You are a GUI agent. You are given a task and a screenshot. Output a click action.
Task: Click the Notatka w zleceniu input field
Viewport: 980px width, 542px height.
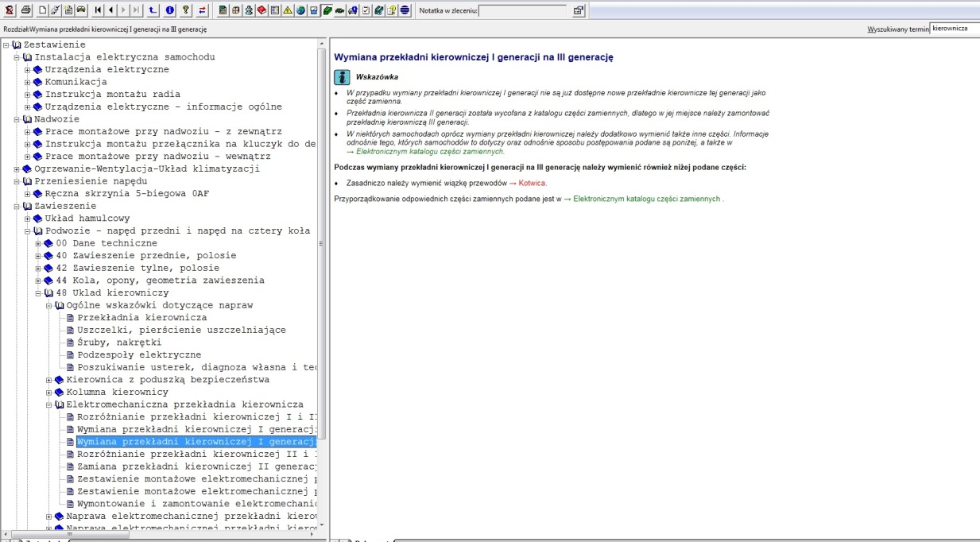pyautogui.click(x=523, y=10)
